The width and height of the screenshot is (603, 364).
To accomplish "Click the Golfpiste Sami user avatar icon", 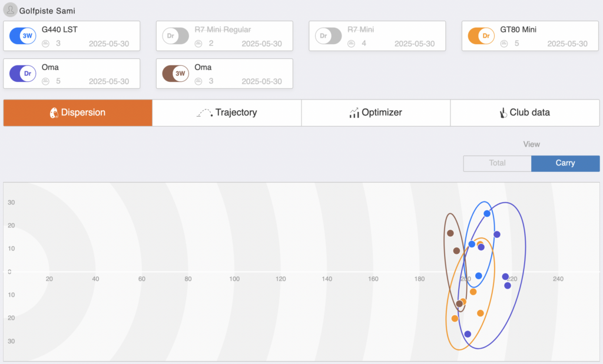I will point(11,10).
